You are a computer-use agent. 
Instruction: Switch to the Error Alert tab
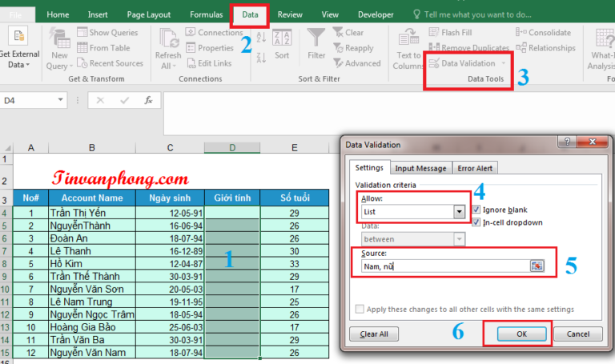point(476,168)
